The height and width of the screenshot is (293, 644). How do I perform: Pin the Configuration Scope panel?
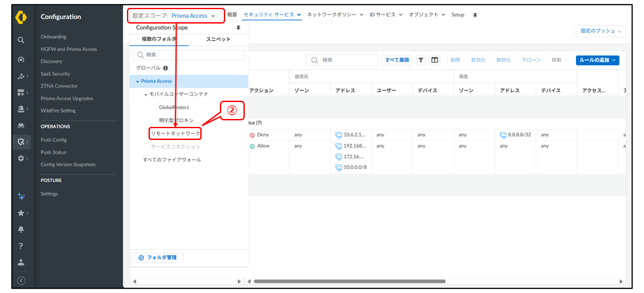(238, 27)
